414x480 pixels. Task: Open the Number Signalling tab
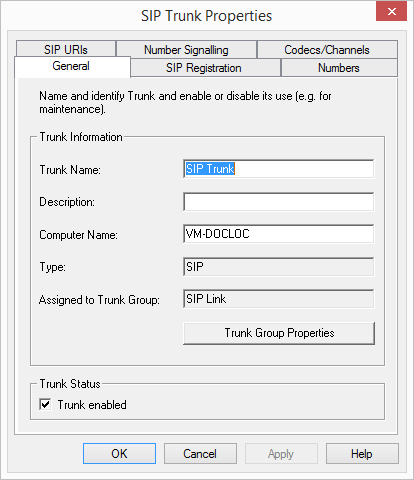tap(186, 49)
